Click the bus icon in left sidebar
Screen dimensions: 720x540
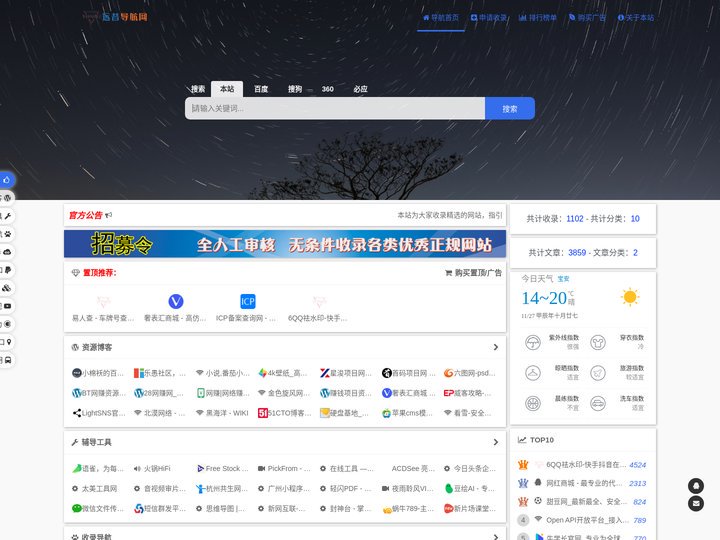tap(8, 360)
